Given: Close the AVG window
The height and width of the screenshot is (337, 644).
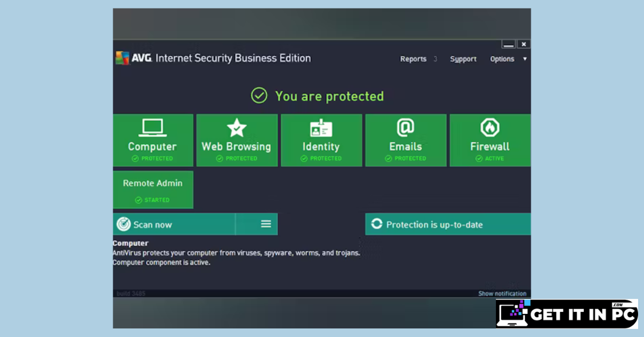Looking at the screenshot, I should [x=523, y=45].
